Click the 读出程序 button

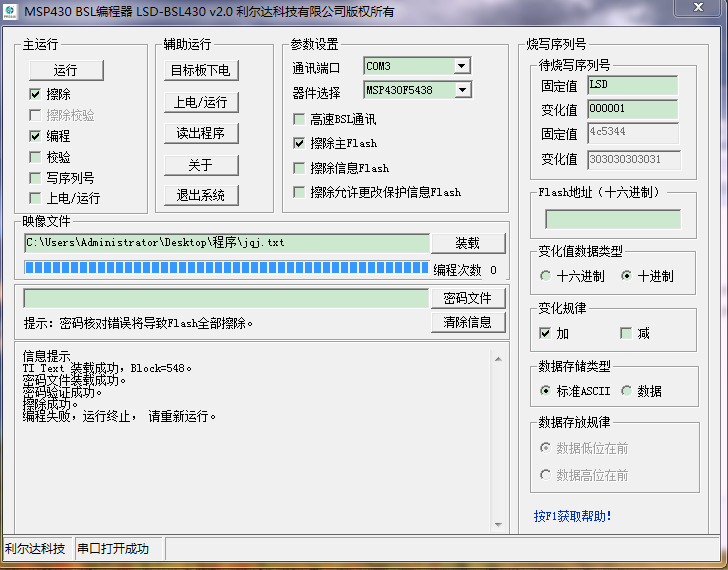tap(201, 134)
